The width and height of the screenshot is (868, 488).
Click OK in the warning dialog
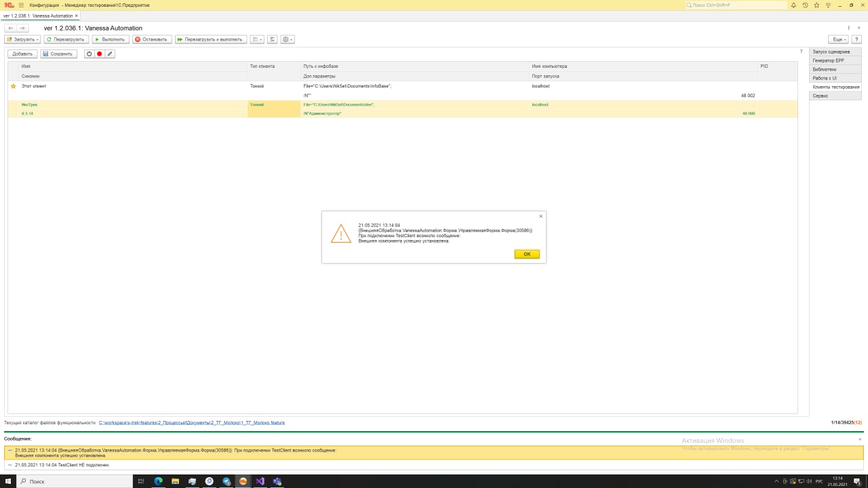(x=527, y=254)
